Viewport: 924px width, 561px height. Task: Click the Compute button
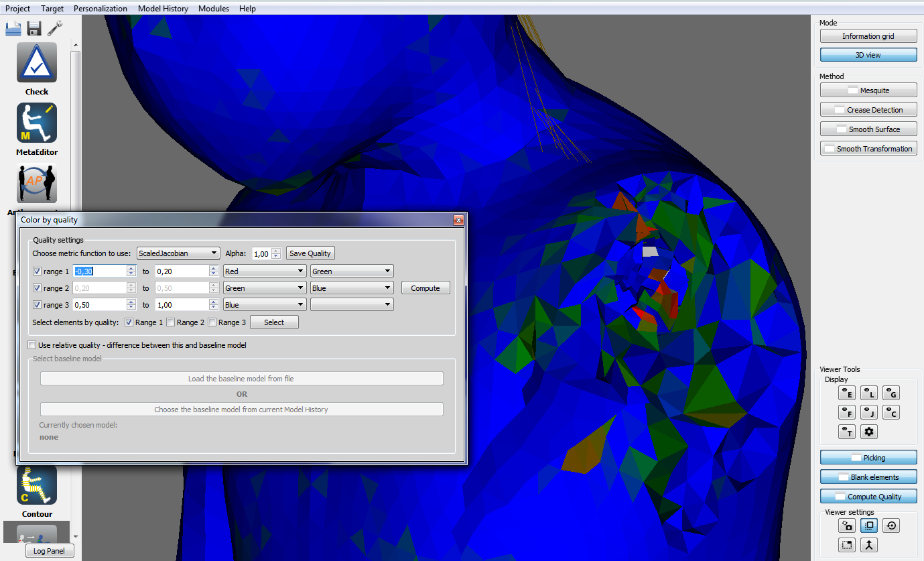425,288
